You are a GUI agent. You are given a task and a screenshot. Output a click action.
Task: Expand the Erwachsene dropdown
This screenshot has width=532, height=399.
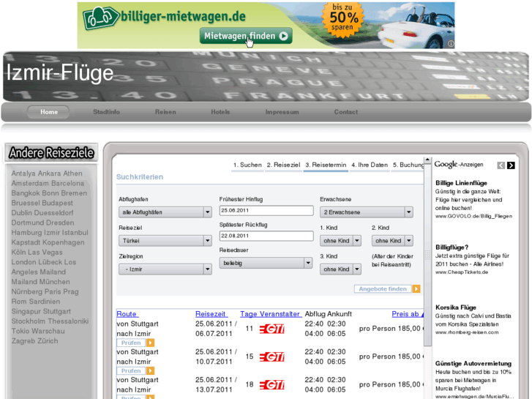[x=367, y=212]
